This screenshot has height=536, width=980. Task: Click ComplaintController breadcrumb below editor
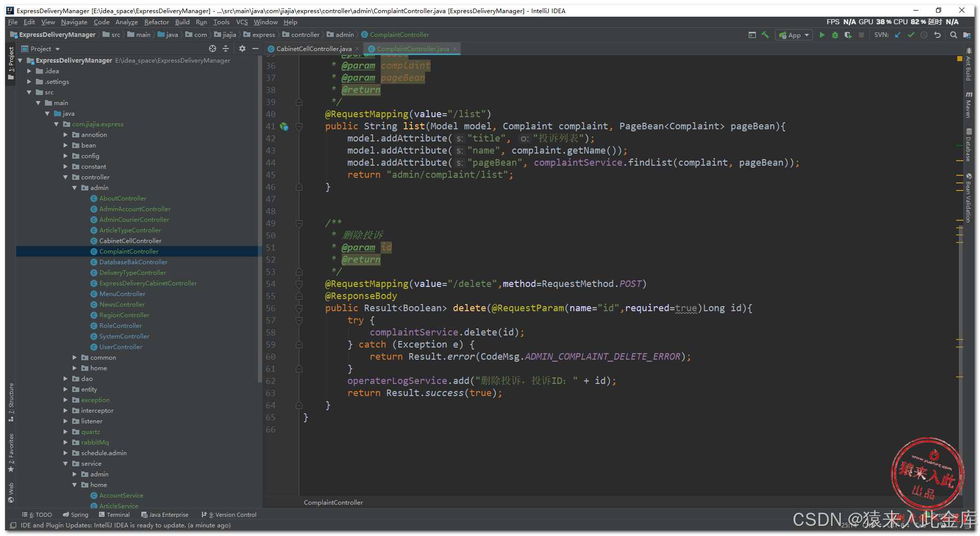(333, 503)
